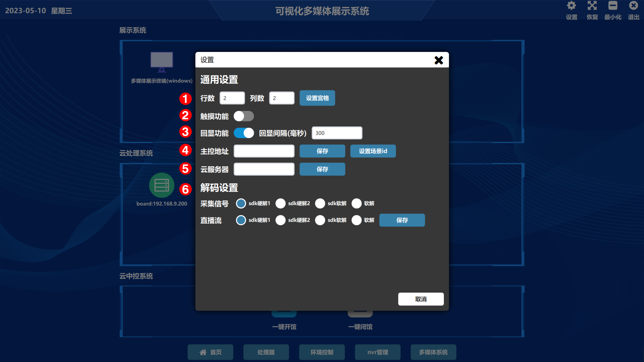Click the 设置宫格 button

pos(317,98)
